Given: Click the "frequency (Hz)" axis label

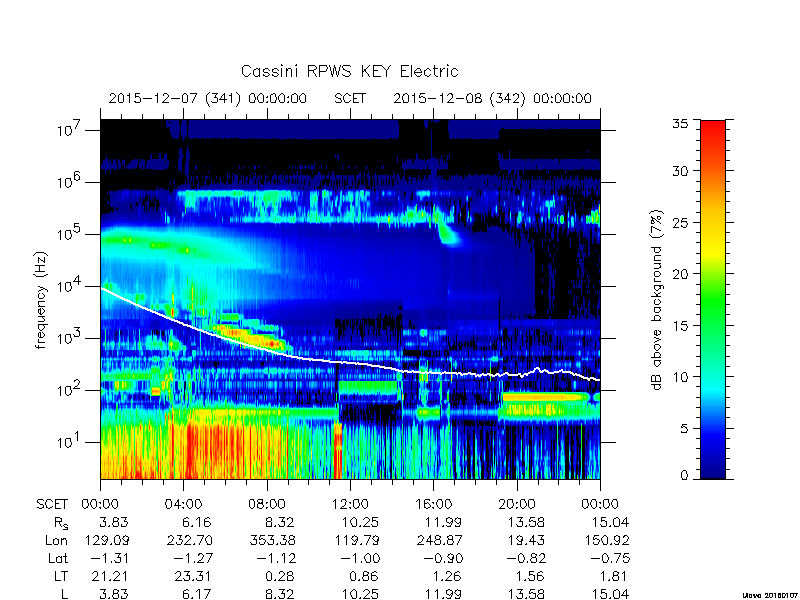Looking at the screenshot, I should tap(41, 300).
